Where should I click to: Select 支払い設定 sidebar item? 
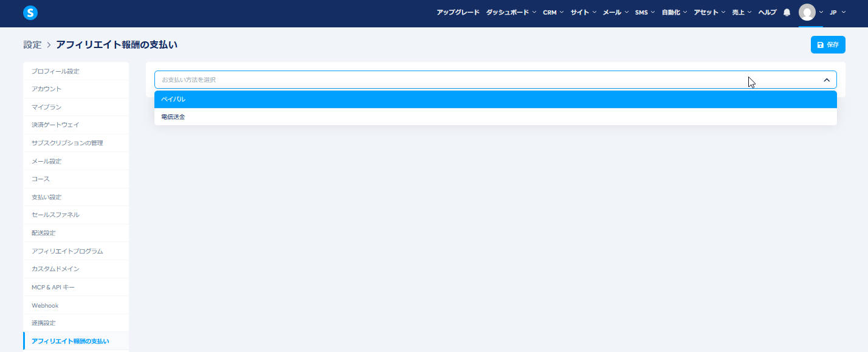click(76, 197)
